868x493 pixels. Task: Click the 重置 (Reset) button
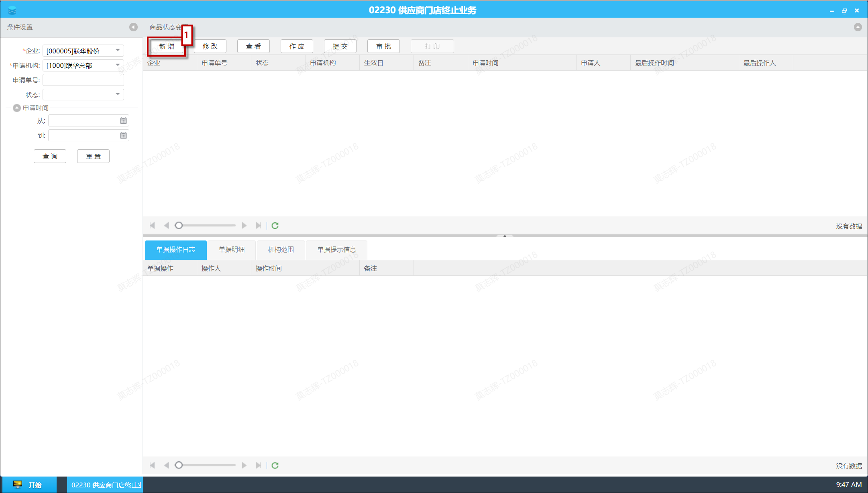[93, 156]
